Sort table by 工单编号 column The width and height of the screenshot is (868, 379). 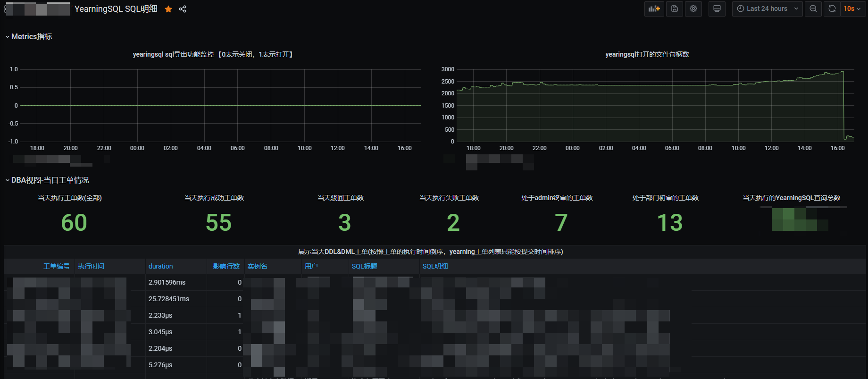(57, 266)
